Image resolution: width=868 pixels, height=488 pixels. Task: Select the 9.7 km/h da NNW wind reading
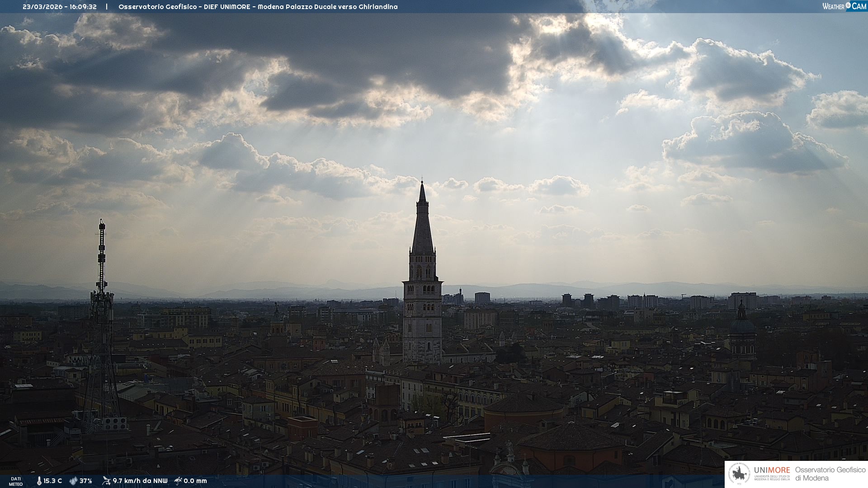[x=140, y=481]
